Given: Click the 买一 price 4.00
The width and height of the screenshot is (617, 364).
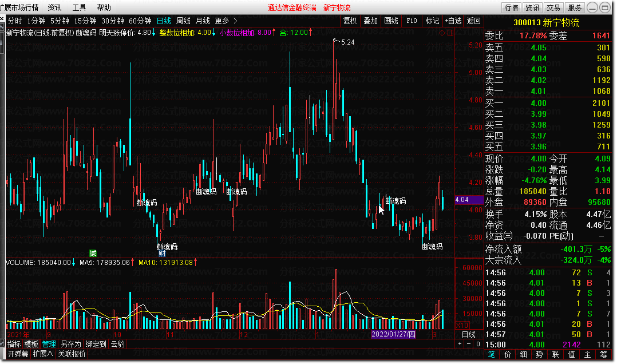Looking at the screenshot, I should [x=538, y=103].
